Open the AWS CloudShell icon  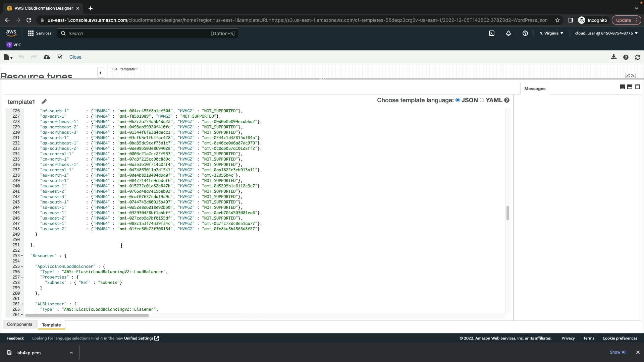pos(491,33)
